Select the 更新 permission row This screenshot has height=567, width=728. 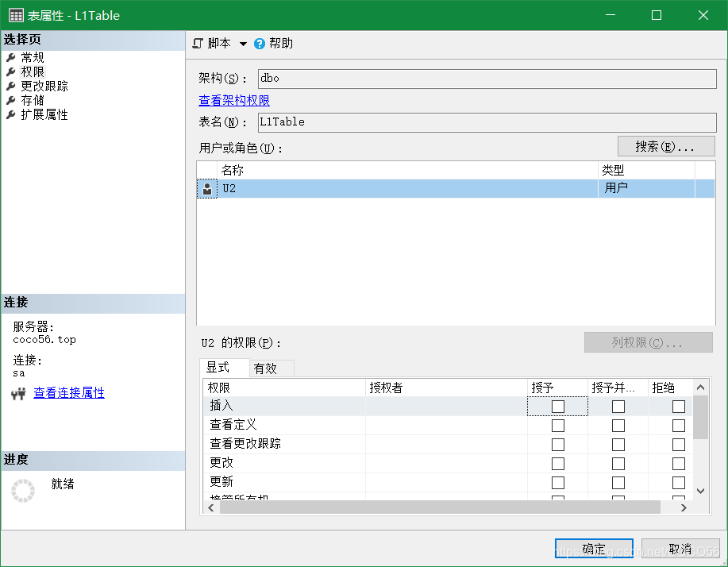coord(448,483)
